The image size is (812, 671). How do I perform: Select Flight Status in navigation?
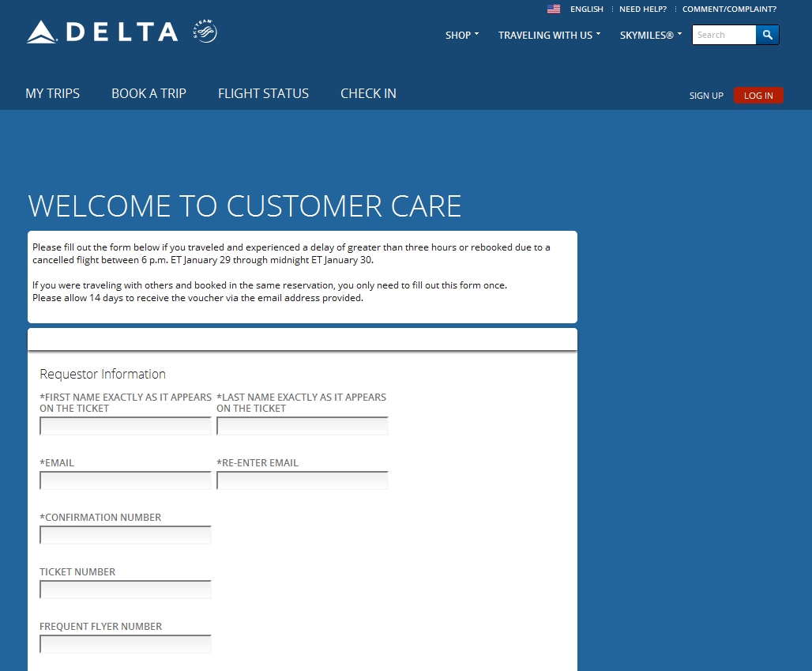point(263,93)
